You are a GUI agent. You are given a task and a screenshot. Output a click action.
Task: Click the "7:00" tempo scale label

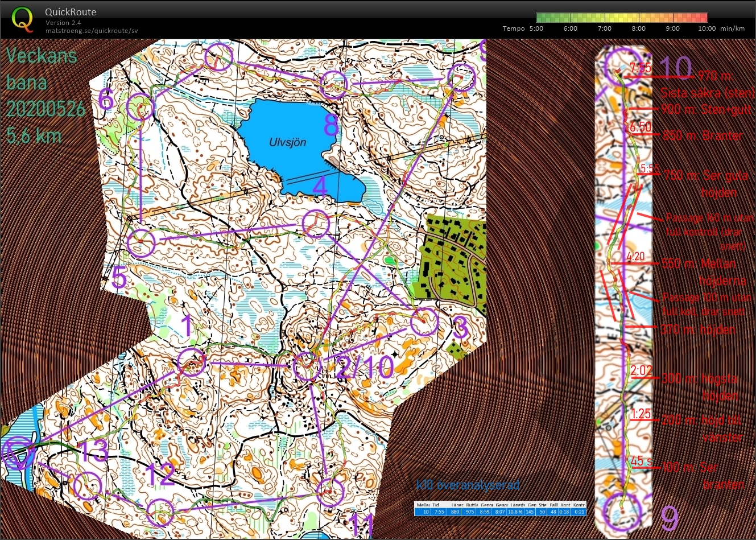tap(604, 28)
